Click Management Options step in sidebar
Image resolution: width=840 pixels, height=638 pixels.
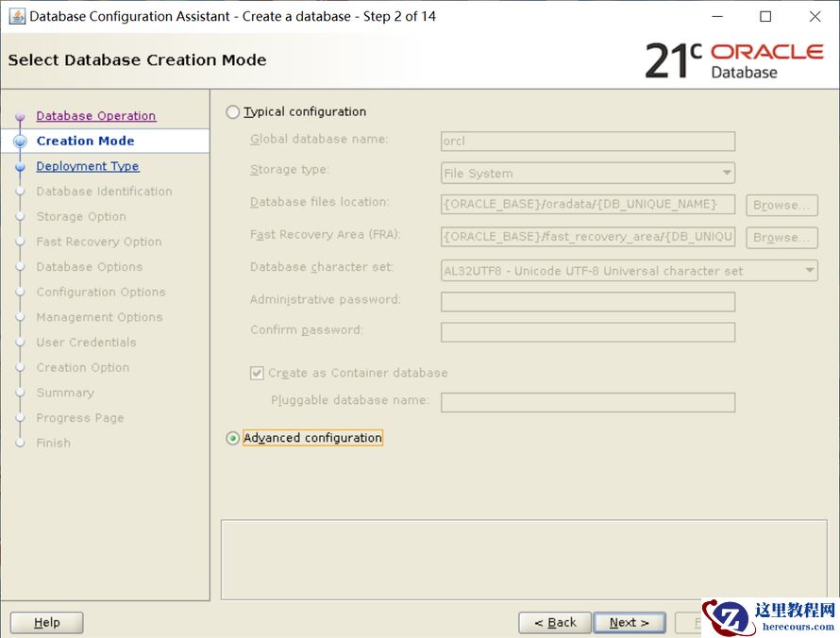pos(99,317)
